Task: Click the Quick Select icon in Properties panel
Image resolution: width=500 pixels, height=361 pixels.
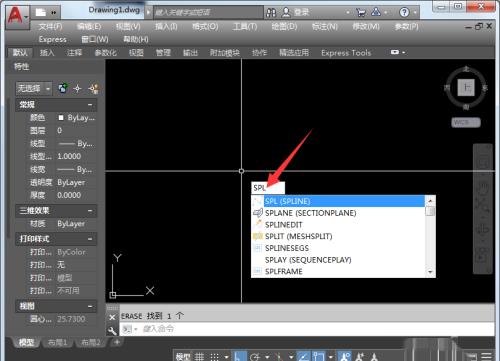Action: 94,89
